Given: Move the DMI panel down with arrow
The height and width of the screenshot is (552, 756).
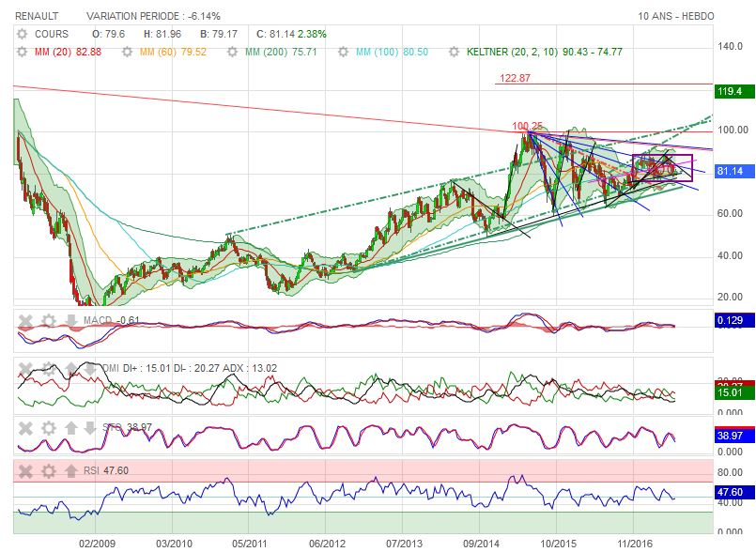Looking at the screenshot, I should (x=90, y=369).
